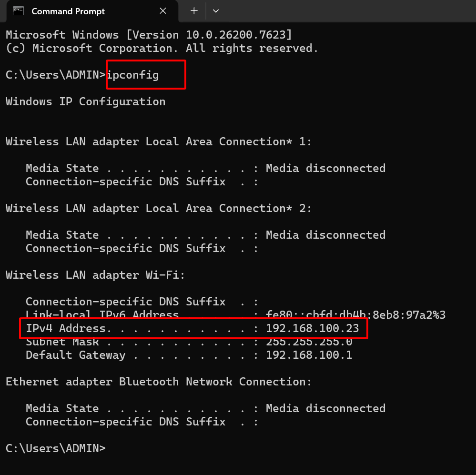Click the Windows IP Configuration heading

pyautogui.click(x=85, y=101)
